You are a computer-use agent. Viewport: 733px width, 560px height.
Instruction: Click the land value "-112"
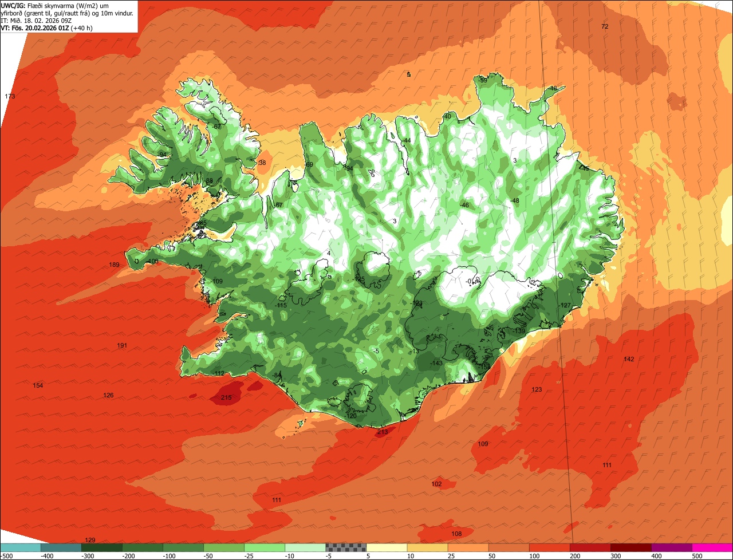(218, 373)
